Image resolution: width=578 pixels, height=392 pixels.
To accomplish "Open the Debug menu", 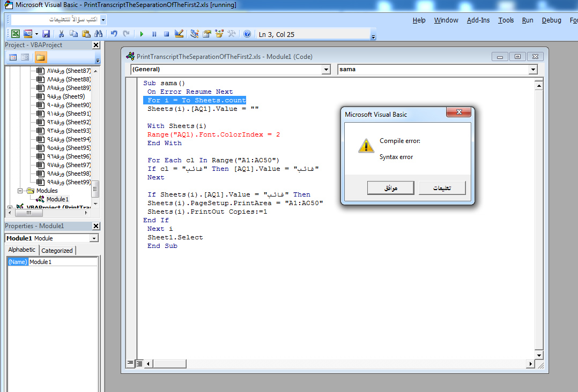I will point(551,20).
